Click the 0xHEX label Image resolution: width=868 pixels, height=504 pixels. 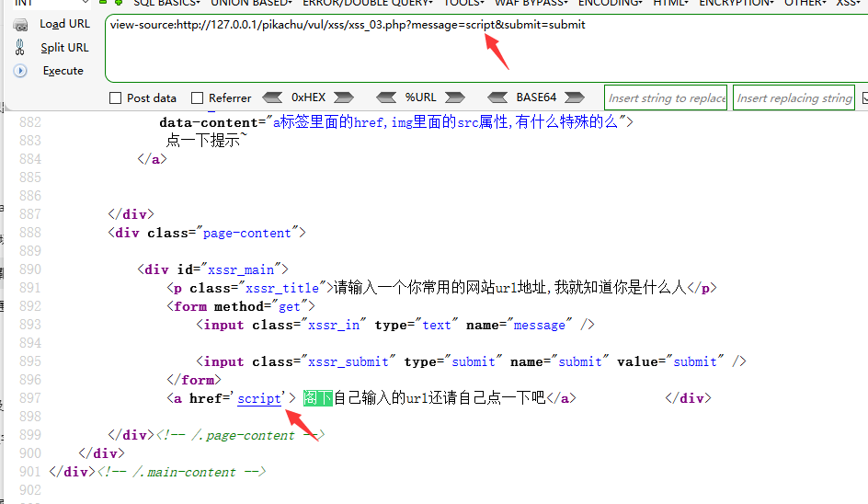[x=308, y=97]
